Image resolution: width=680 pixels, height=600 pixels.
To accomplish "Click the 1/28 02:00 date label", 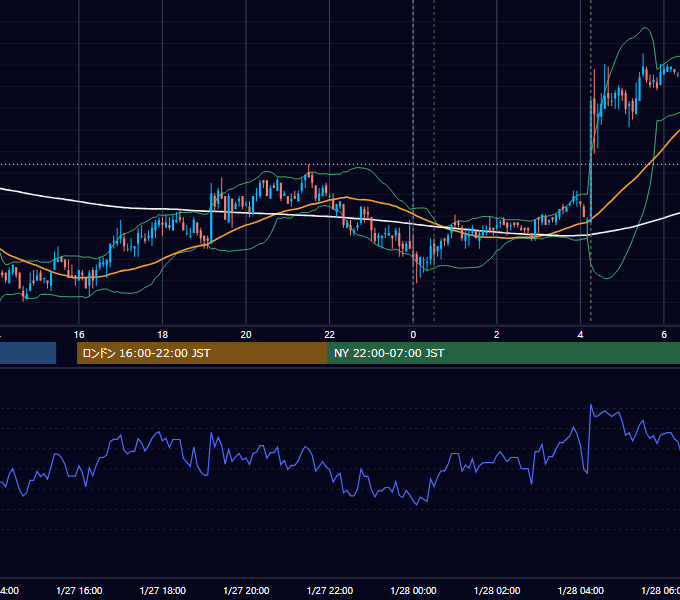I will 497,590.
